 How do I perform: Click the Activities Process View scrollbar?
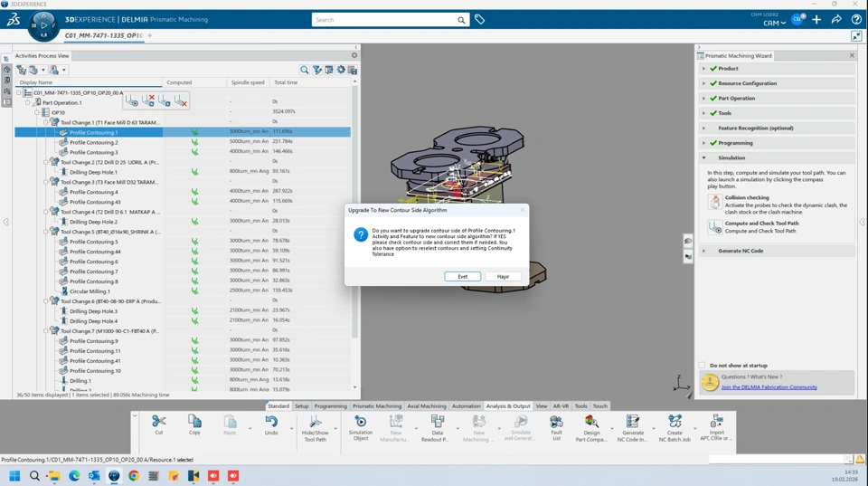coord(354,211)
